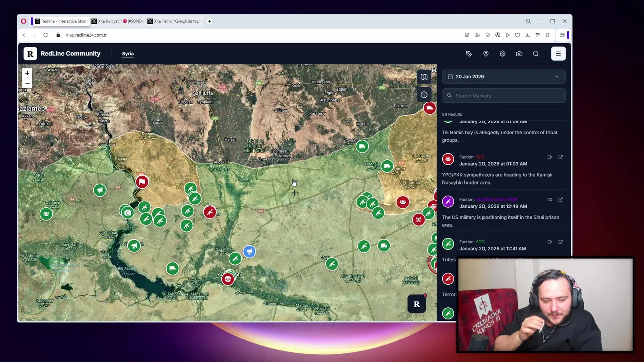Open video for Global Coalition 12:49 entry

(x=550, y=200)
